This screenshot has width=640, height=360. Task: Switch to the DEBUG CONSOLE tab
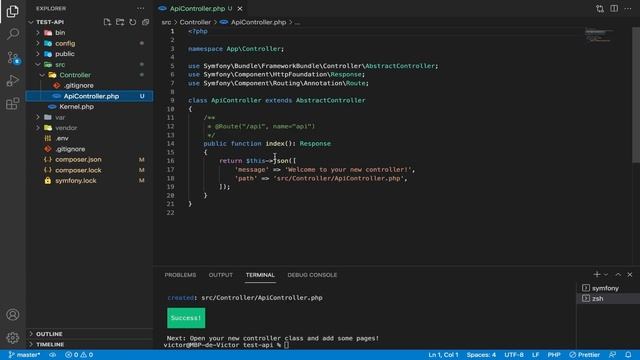point(312,275)
